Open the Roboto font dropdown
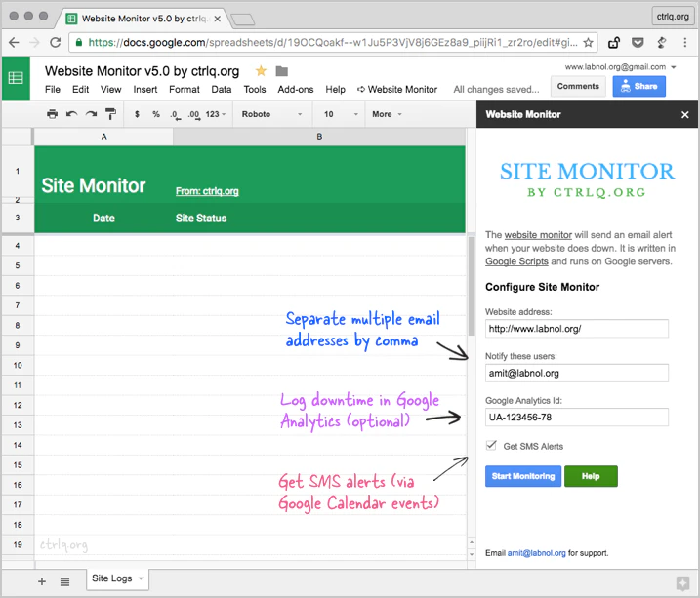 271,114
